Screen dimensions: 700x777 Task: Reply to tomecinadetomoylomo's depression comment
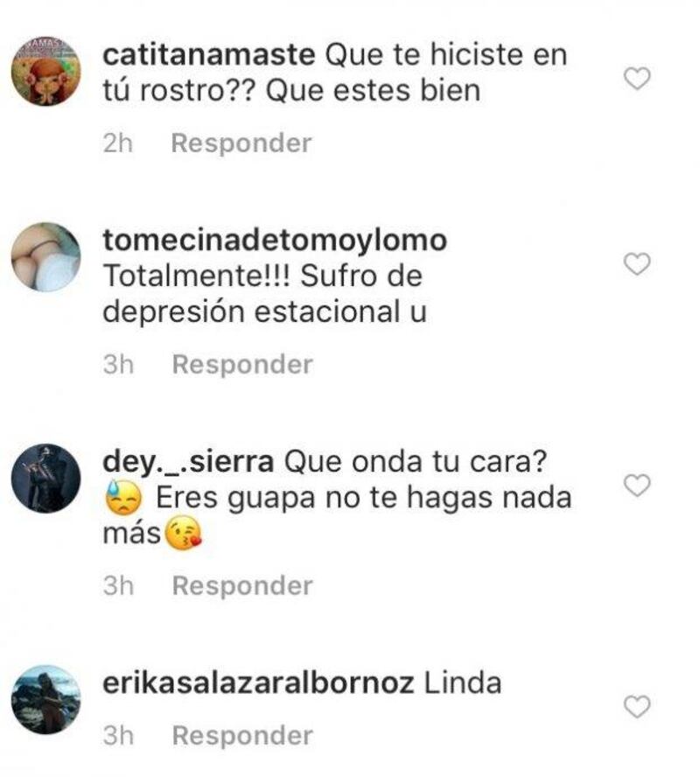click(x=242, y=365)
